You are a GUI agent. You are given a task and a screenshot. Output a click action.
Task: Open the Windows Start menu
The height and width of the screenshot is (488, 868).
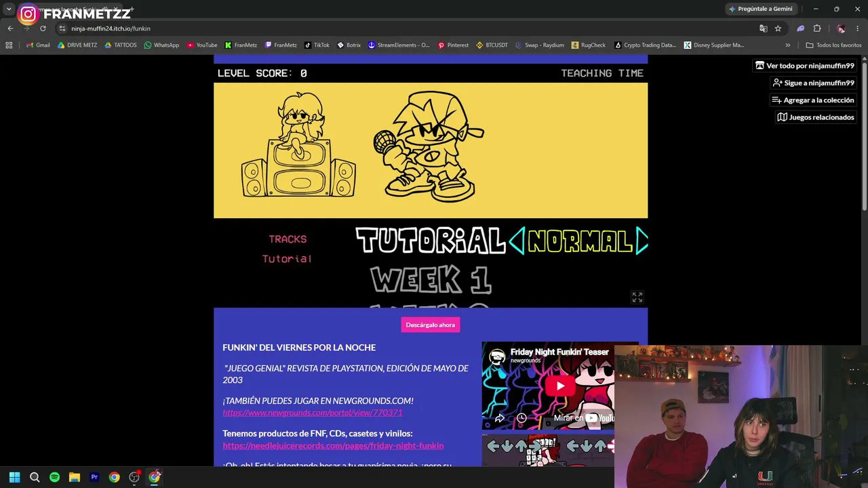click(x=15, y=477)
